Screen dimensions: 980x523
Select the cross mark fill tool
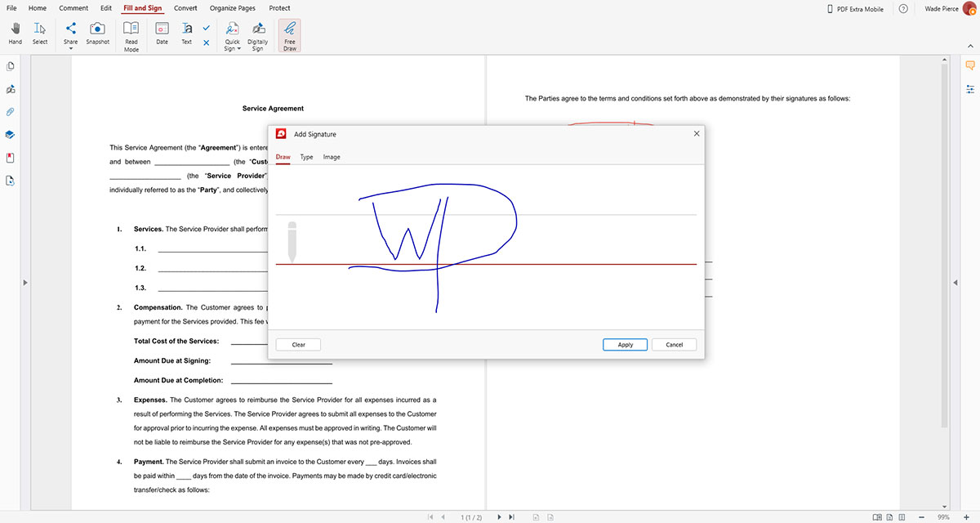(x=206, y=42)
